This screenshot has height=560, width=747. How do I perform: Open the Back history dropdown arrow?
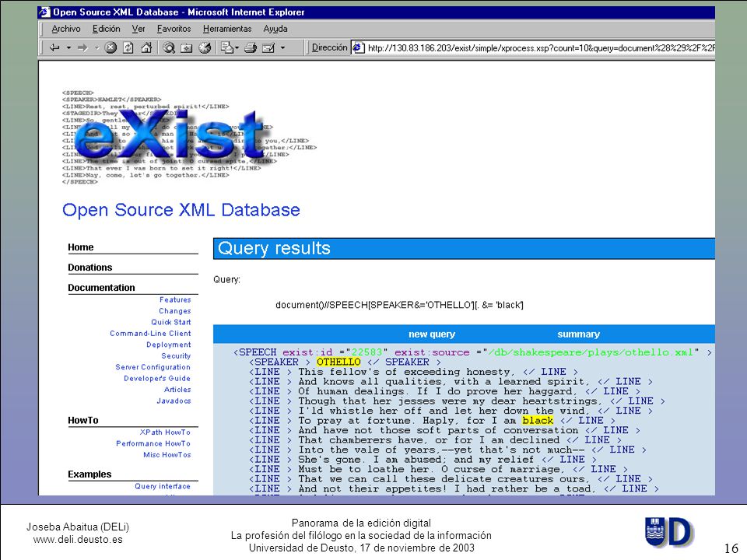68,47
